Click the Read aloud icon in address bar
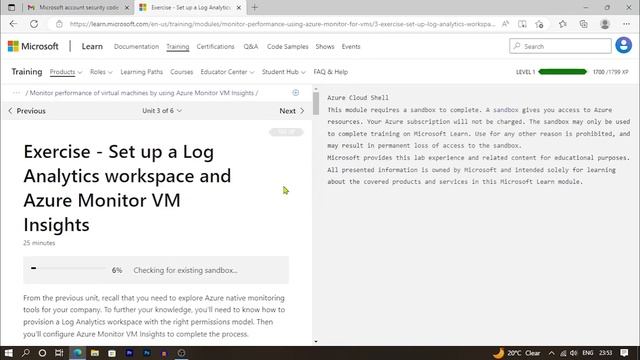 tap(505, 24)
